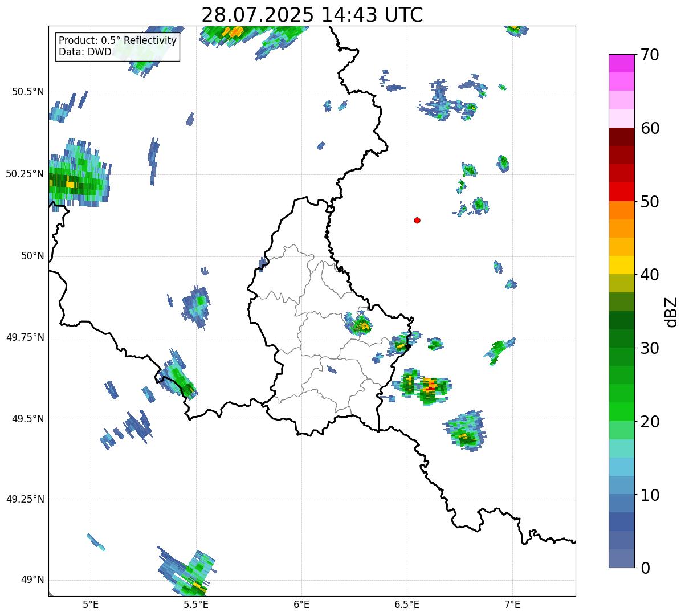This screenshot has width=685, height=616.
Task: Click the "49.5°N" latitude label
Action: (x=28, y=419)
